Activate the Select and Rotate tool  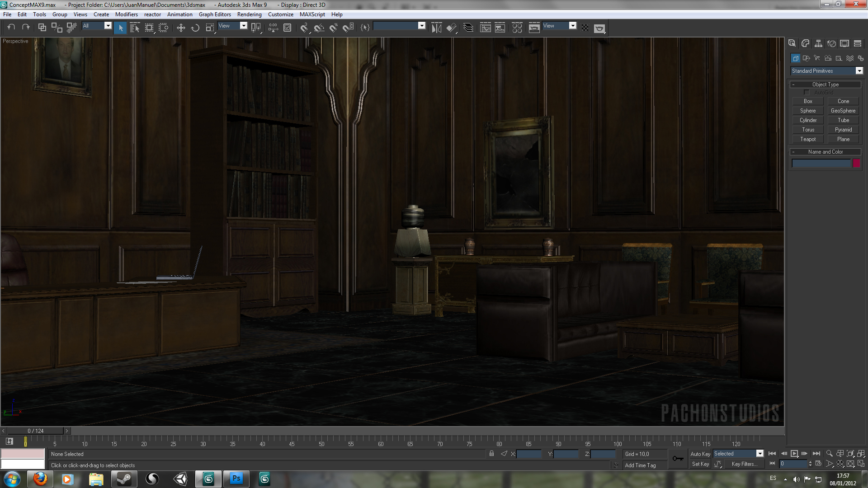pyautogui.click(x=195, y=28)
